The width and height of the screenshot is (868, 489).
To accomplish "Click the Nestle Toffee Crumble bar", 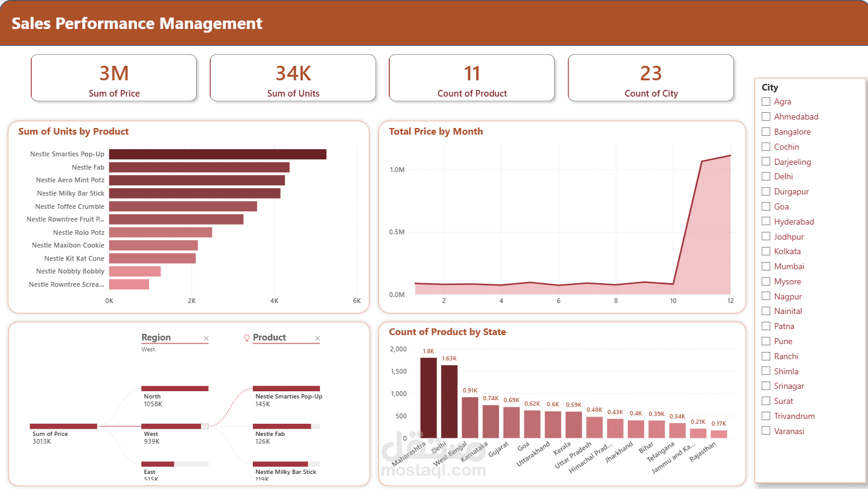I will [x=183, y=206].
